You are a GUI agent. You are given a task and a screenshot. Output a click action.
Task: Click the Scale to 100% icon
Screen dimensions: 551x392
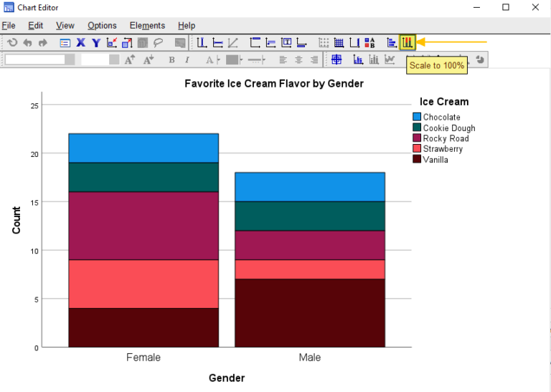[x=408, y=42]
